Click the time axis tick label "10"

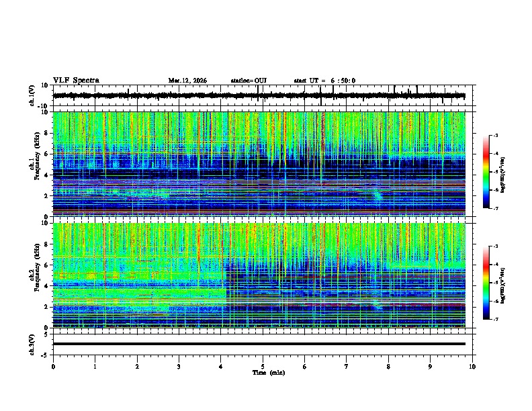pyautogui.click(x=472, y=367)
